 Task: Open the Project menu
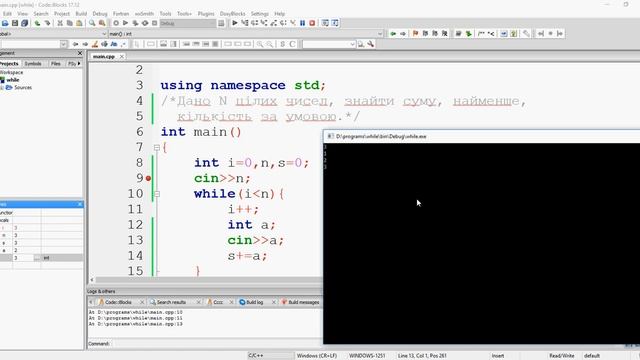(x=62, y=13)
